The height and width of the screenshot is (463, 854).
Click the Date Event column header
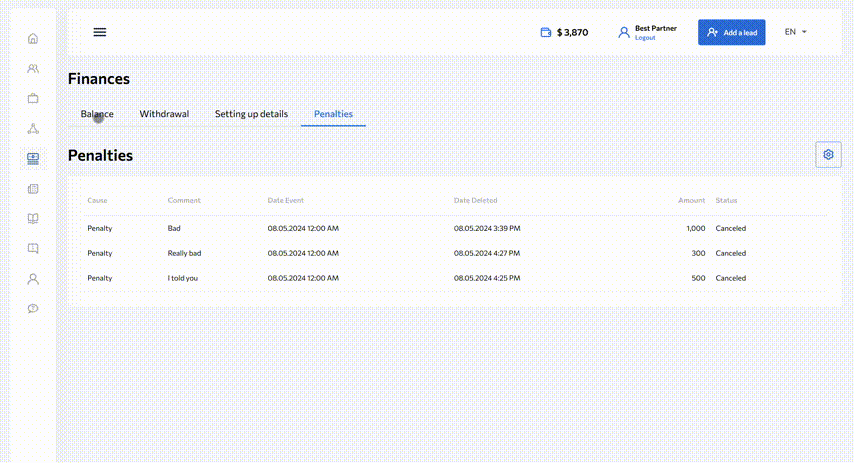[285, 200]
